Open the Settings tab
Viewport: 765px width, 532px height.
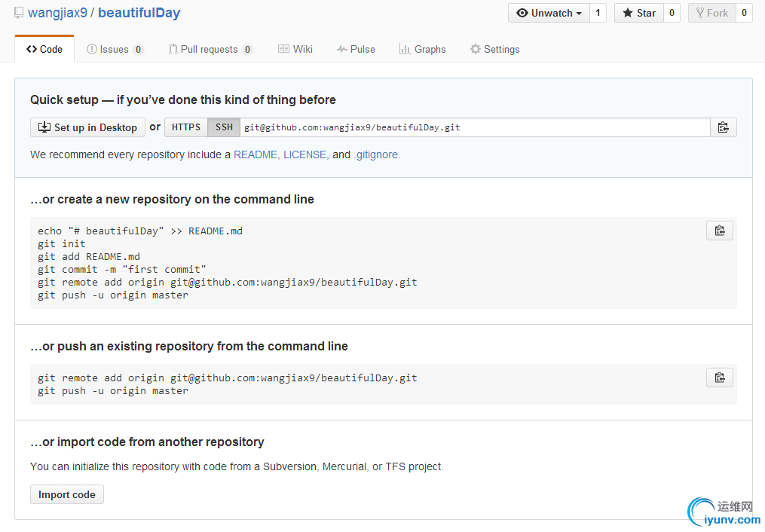(x=494, y=49)
